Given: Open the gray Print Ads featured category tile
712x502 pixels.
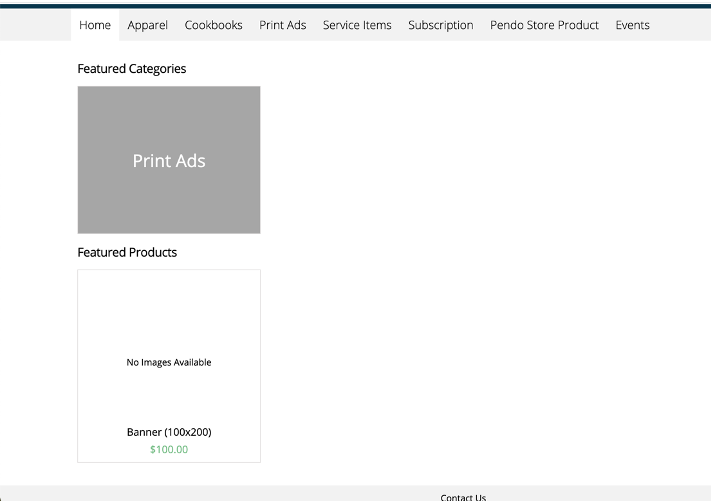Looking at the screenshot, I should [x=169, y=160].
